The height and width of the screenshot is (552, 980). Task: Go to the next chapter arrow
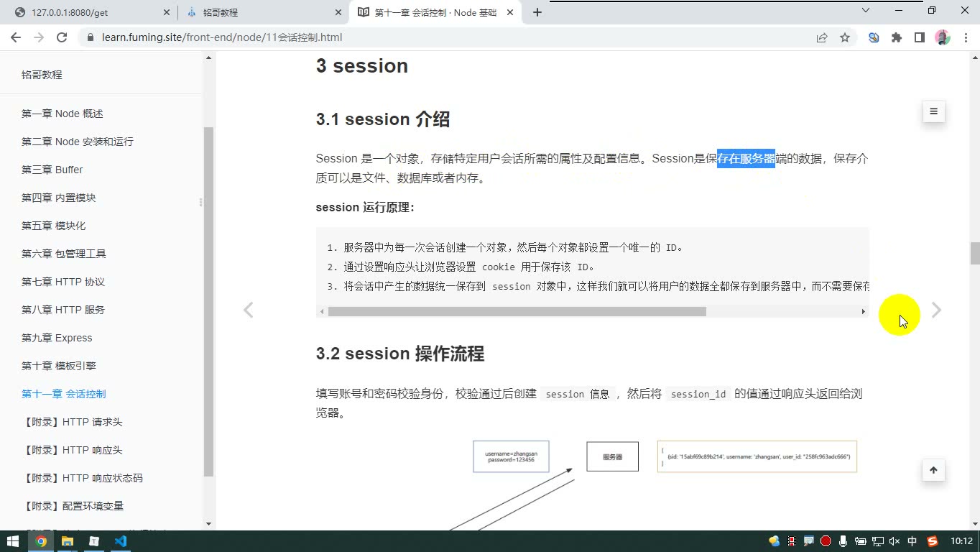[936, 310]
